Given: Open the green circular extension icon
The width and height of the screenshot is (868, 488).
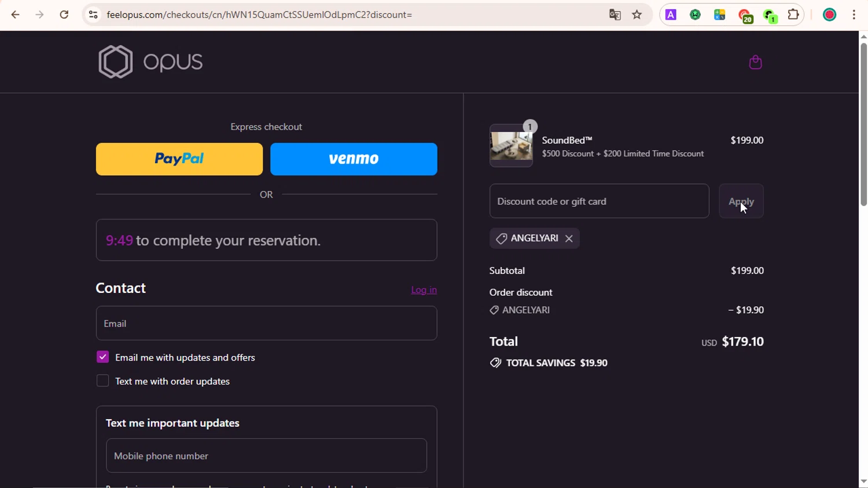Looking at the screenshot, I should 695,15.
